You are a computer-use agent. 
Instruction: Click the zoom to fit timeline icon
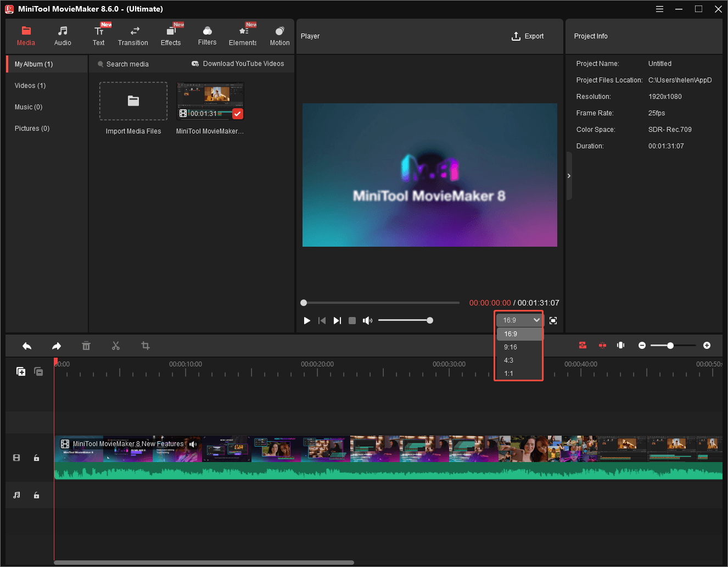pyautogui.click(x=621, y=345)
